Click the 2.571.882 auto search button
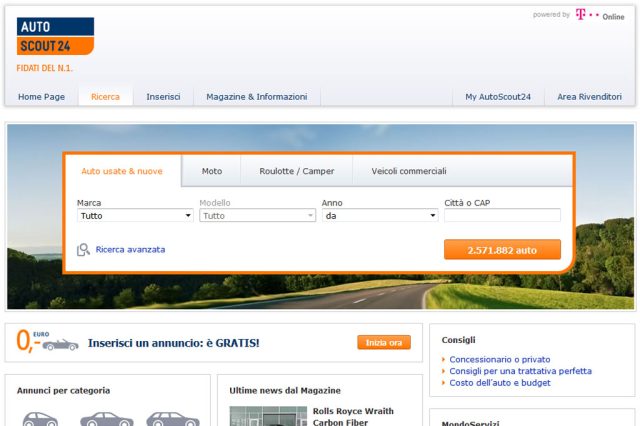This screenshot has height=426, width=640. (502, 250)
